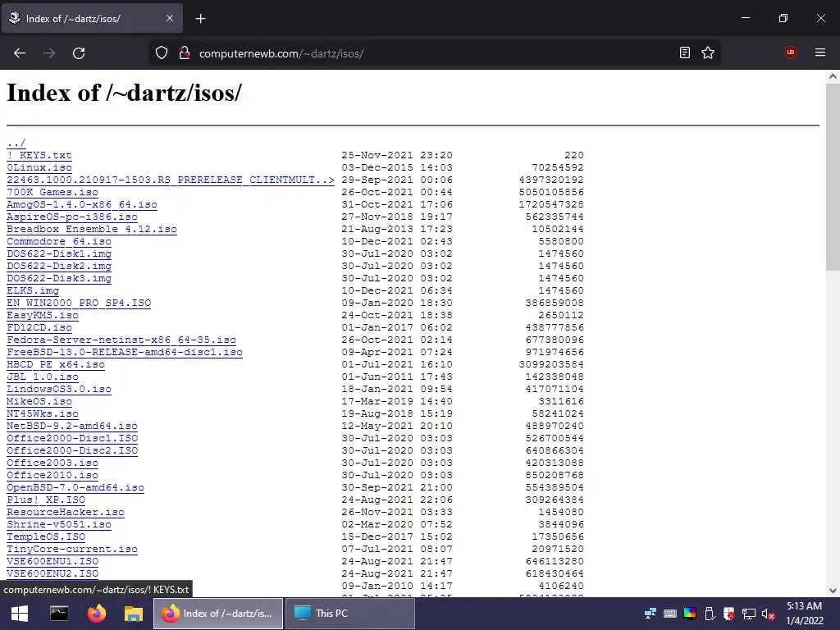This screenshot has height=630, width=840.
Task: Select the Index of /~dartz/isos/ browser tab
Action: click(92, 18)
